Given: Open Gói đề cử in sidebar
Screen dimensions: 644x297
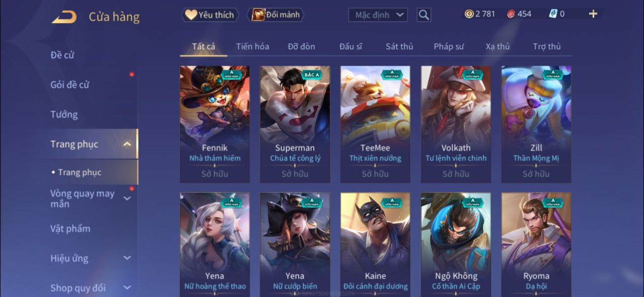Looking at the screenshot, I should [69, 84].
